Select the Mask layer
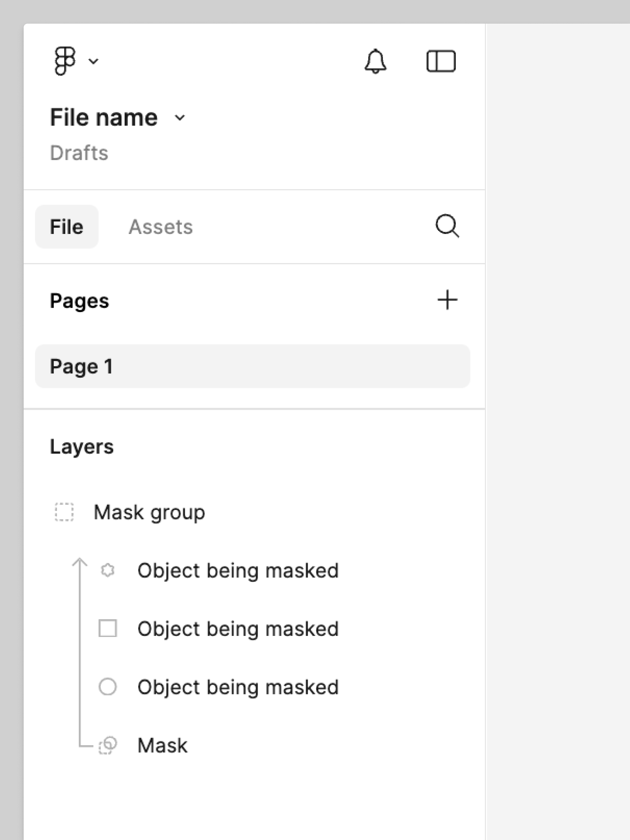This screenshot has height=840, width=630. [162, 745]
